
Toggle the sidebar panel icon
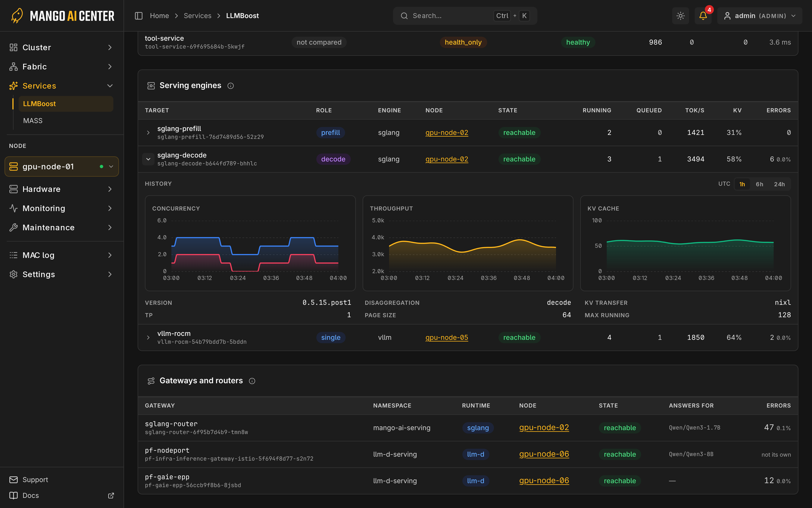point(139,16)
